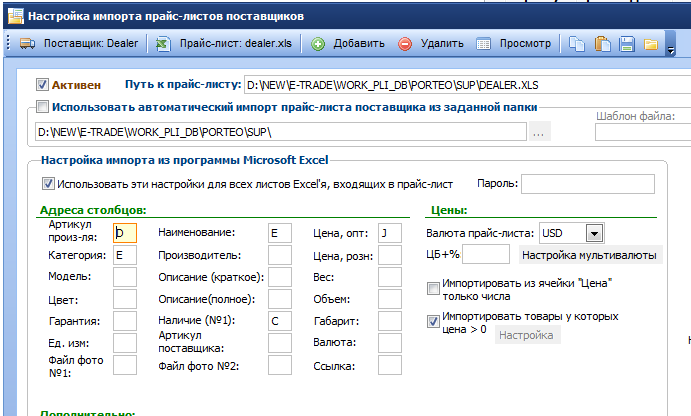
Task: Click the Артикул поставщика column field
Action: pyautogui.click(x=280, y=343)
